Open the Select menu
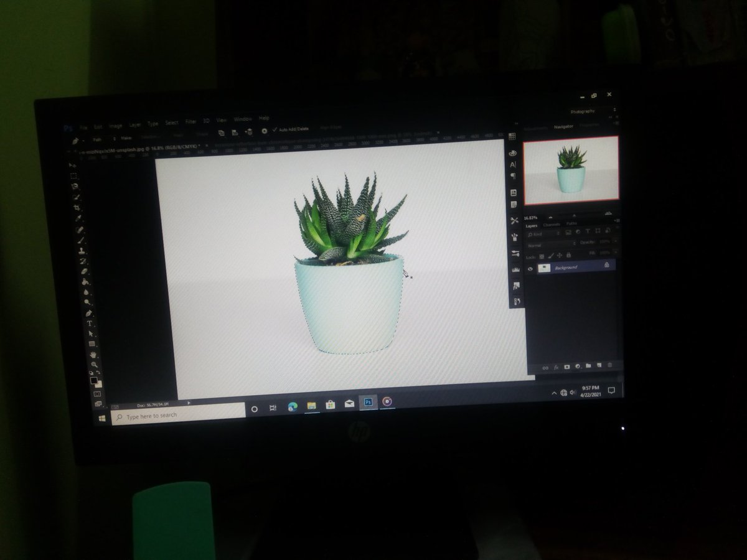The image size is (747, 560). [x=172, y=123]
